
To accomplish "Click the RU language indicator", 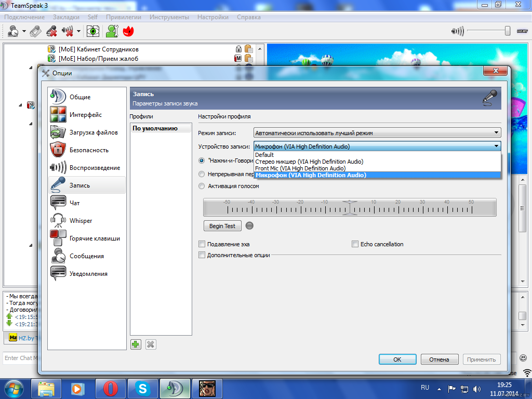I will [425, 388].
